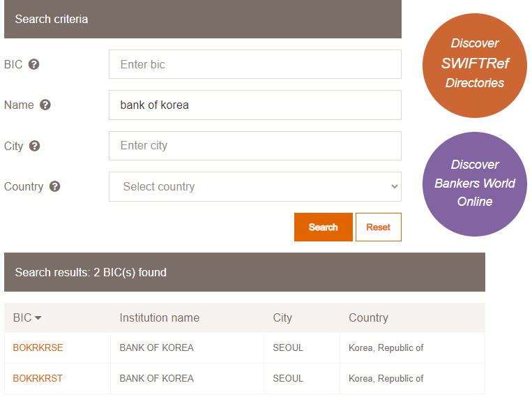Click the Search results: 2 BIC(s) found heading

pyautogui.click(x=91, y=272)
